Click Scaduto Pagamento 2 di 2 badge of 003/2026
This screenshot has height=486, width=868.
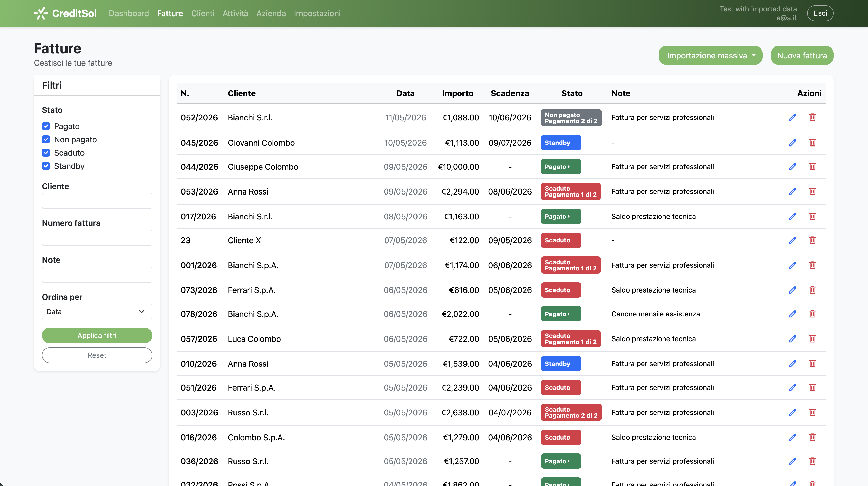coord(571,413)
